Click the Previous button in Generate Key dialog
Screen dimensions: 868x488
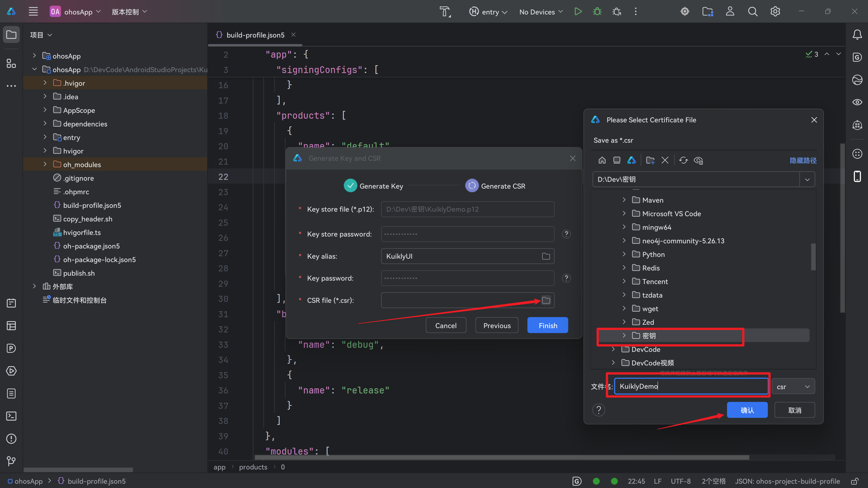click(497, 326)
